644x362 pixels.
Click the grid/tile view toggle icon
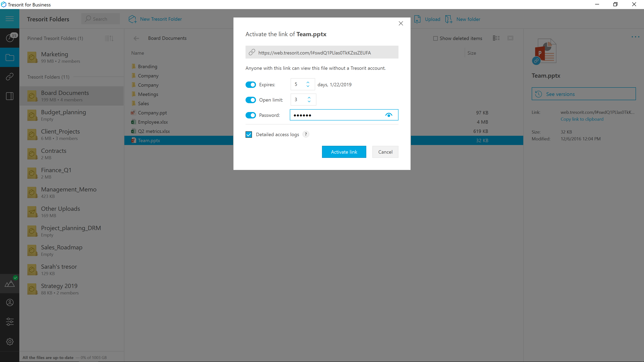[510, 38]
